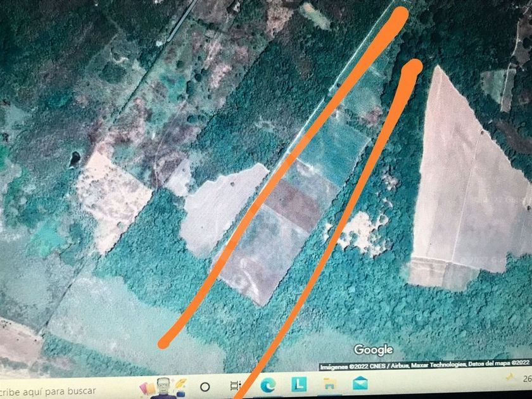Screen dimensions: 532x399
Task: Open the Cortana circle icon in taskbar
Action: 205,386
